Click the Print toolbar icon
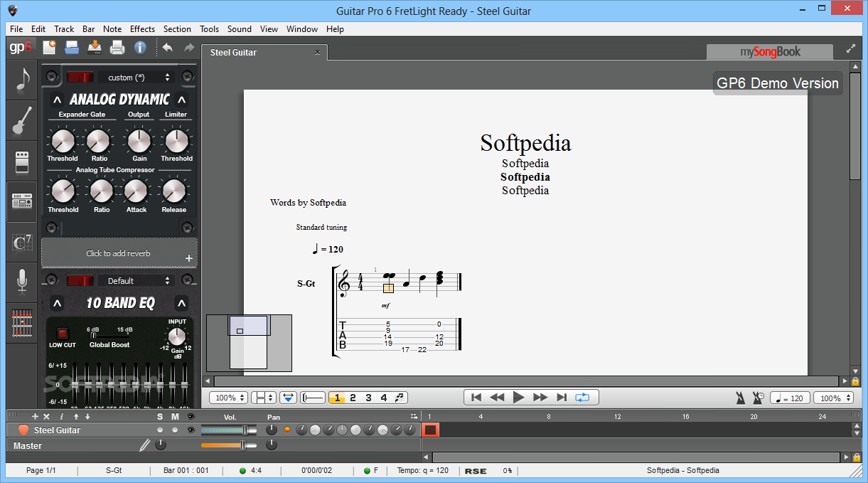 click(x=117, y=48)
